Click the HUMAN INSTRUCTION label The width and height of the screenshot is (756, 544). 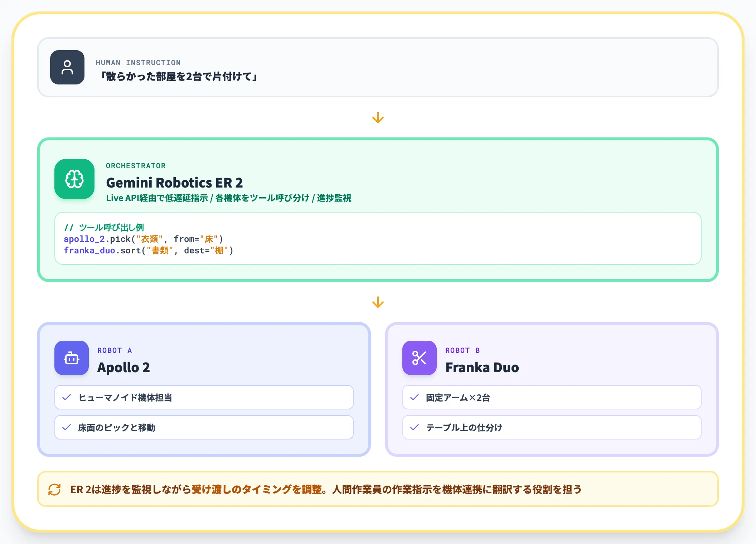click(138, 63)
